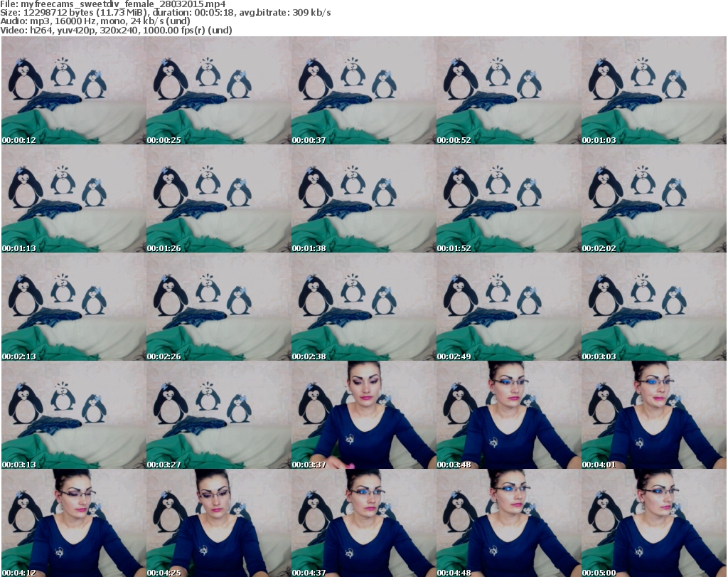The height and width of the screenshot is (577, 728).
Task: View the 00:04:25 thumbnail
Action: 218,523
